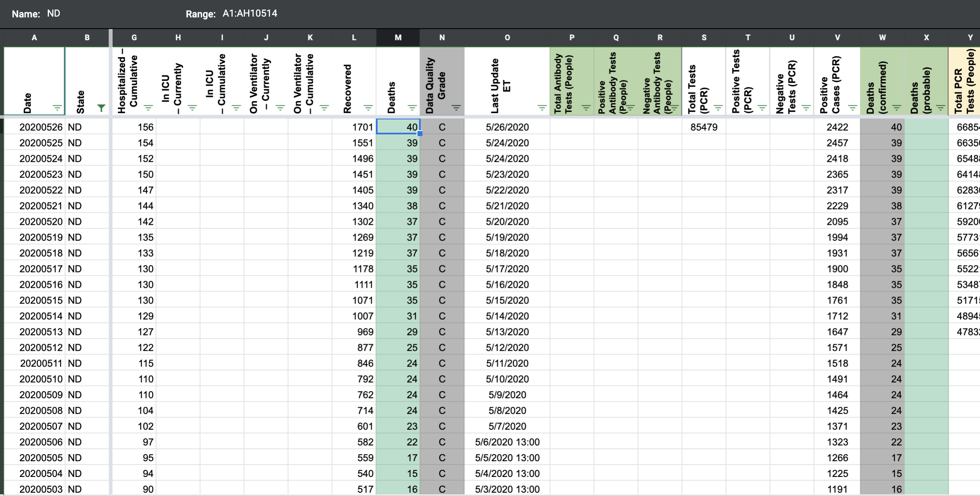Select column N header
This screenshot has height=496, width=980.
(442, 38)
